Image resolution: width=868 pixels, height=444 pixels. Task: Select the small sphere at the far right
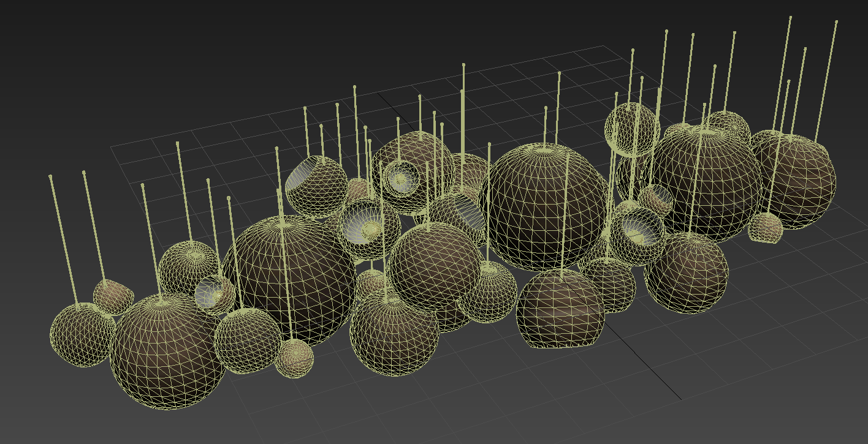coord(766,227)
